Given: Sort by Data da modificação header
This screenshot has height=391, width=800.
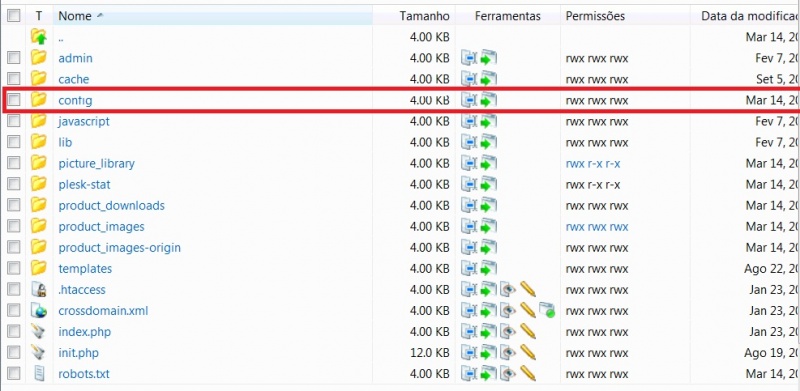Looking at the screenshot, I should [x=750, y=16].
